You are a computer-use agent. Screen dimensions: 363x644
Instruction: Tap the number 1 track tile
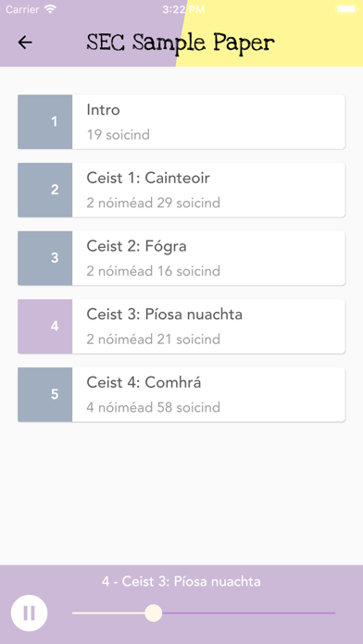coord(45,122)
